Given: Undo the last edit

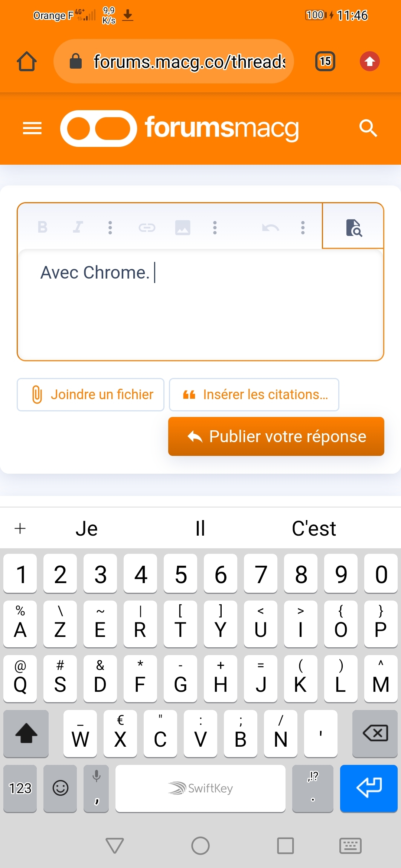Looking at the screenshot, I should [x=270, y=227].
